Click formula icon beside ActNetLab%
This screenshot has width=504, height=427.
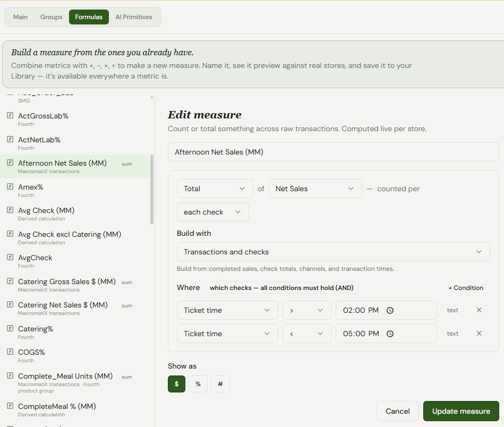(10, 139)
